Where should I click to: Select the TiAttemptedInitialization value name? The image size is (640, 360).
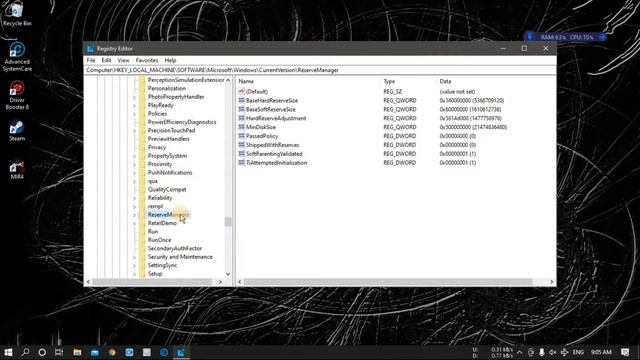276,163
